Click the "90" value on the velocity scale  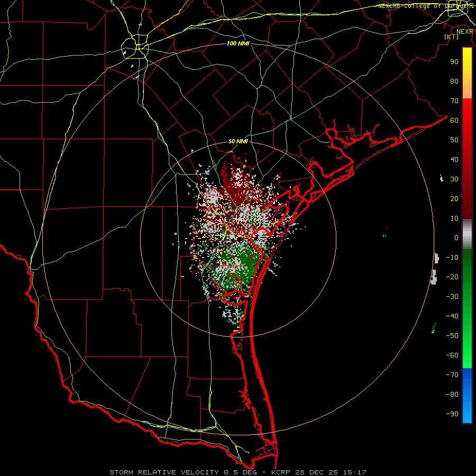click(x=454, y=62)
